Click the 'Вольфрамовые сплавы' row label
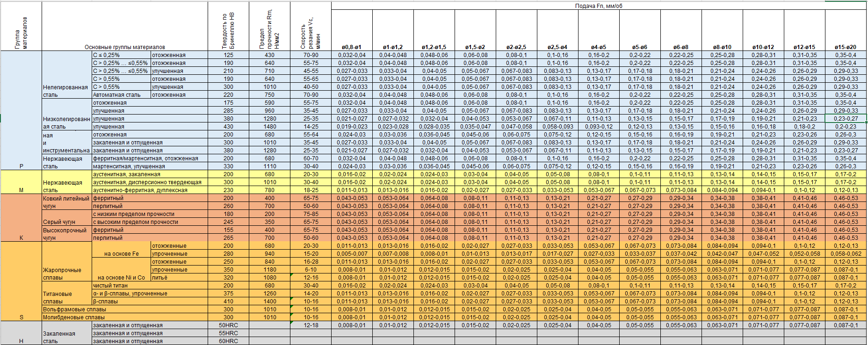Viewport: 868px width, 345px height. click(x=75, y=309)
